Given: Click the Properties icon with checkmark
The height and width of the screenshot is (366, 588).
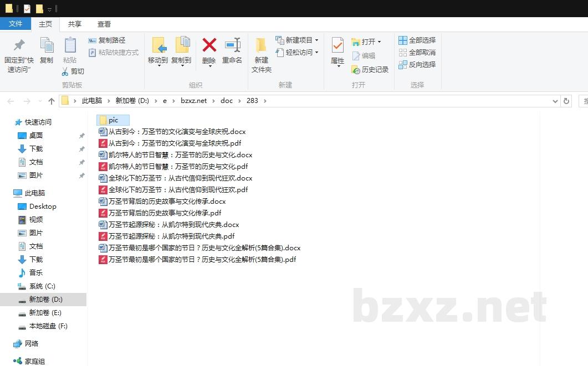Looking at the screenshot, I should tap(338, 46).
